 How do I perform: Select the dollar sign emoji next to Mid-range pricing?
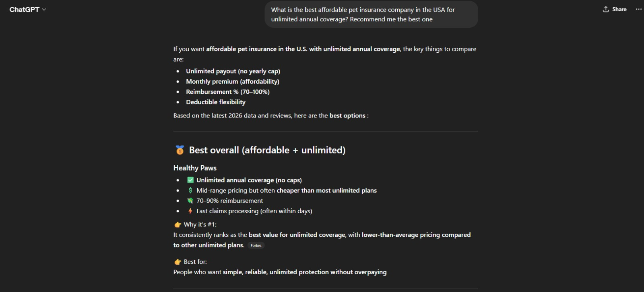click(x=190, y=190)
